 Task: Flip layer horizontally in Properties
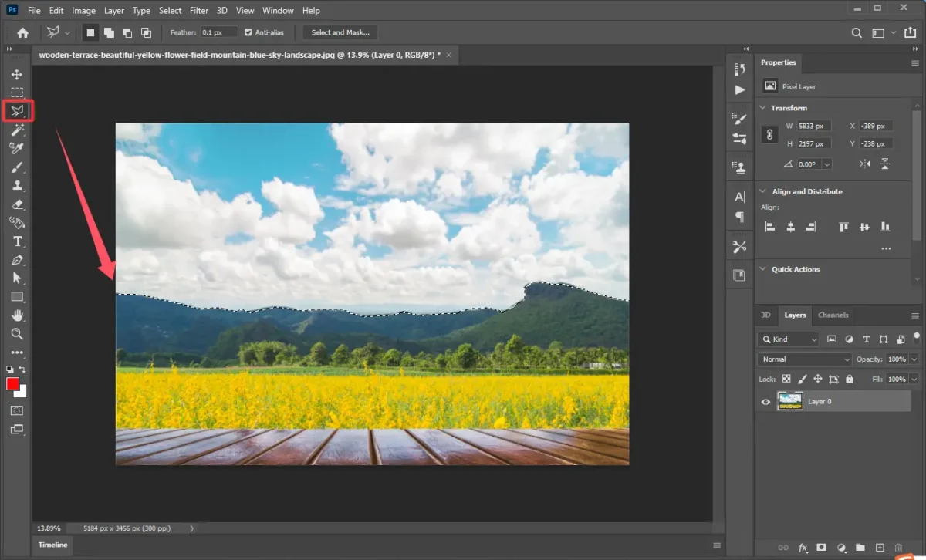[865, 164]
